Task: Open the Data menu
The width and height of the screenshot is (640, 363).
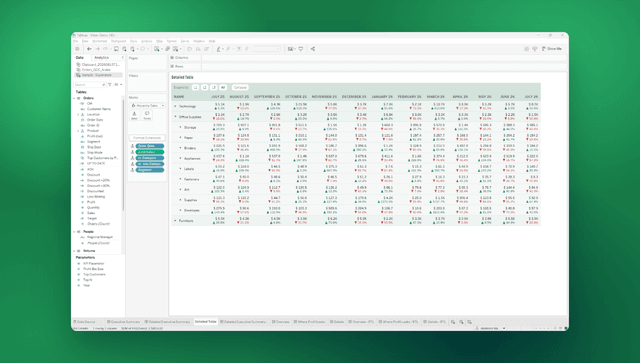Action: click(x=85, y=41)
